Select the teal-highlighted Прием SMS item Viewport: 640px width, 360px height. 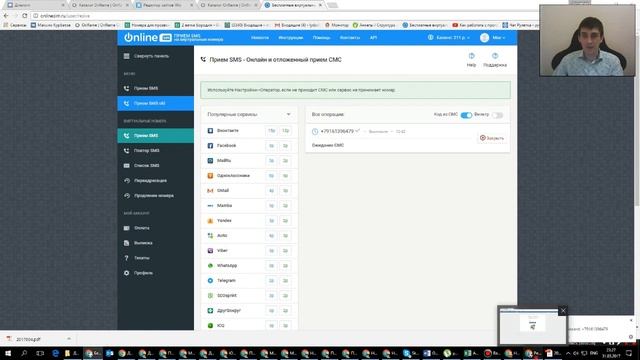(x=156, y=136)
